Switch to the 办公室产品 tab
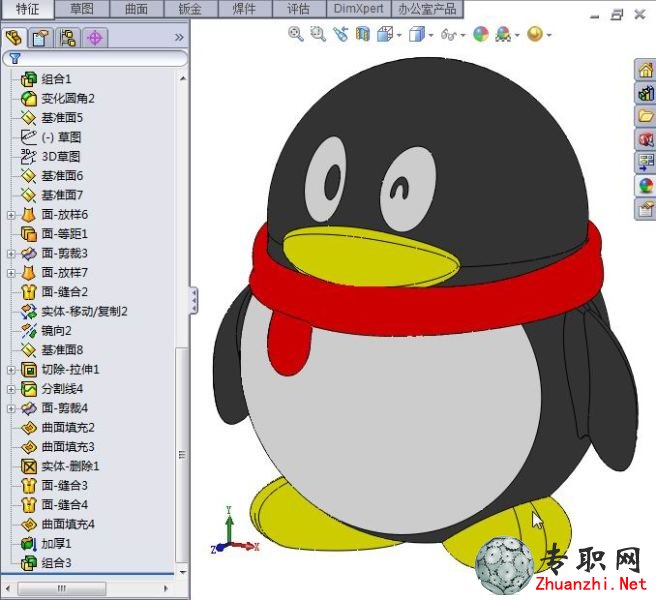Viewport: 656px width, 600px height. pos(427,9)
